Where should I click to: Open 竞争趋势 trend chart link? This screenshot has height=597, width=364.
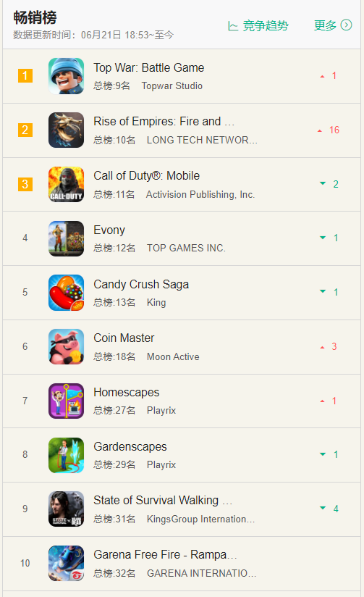(258, 26)
